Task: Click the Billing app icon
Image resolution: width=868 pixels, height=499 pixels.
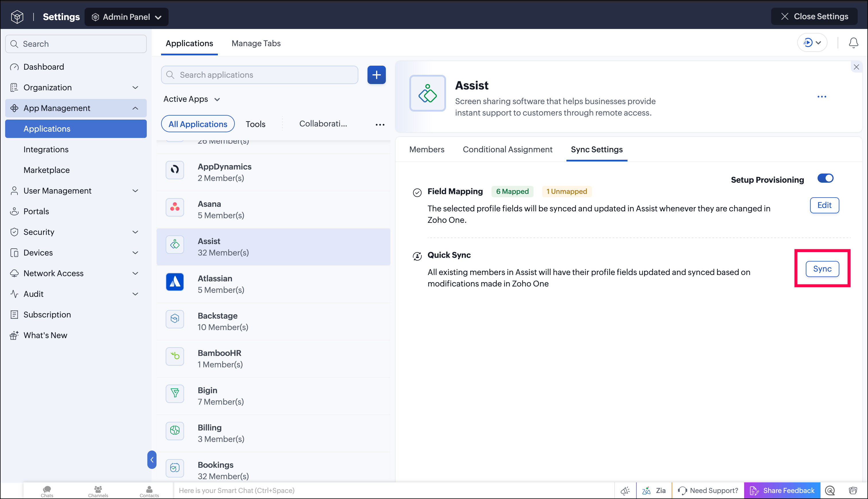Action: point(175,430)
